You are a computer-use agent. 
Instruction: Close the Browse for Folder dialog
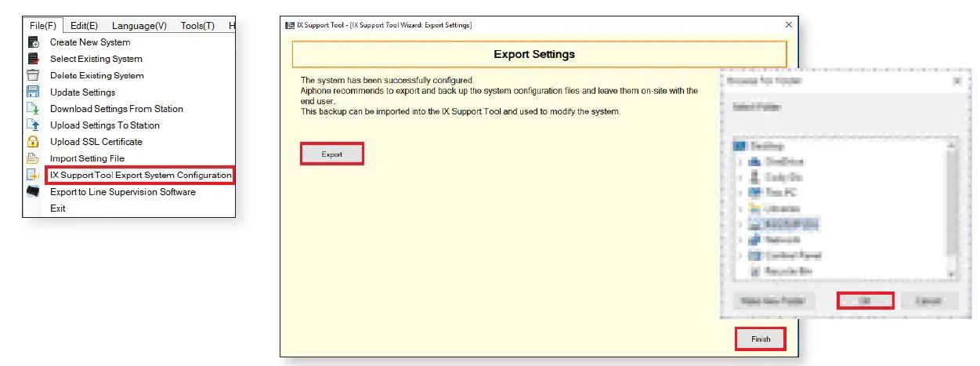click(x=956, y=80)
